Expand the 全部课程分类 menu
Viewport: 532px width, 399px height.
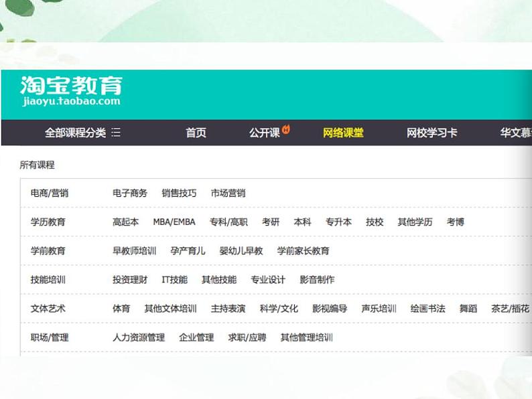[x=82, y=133]
